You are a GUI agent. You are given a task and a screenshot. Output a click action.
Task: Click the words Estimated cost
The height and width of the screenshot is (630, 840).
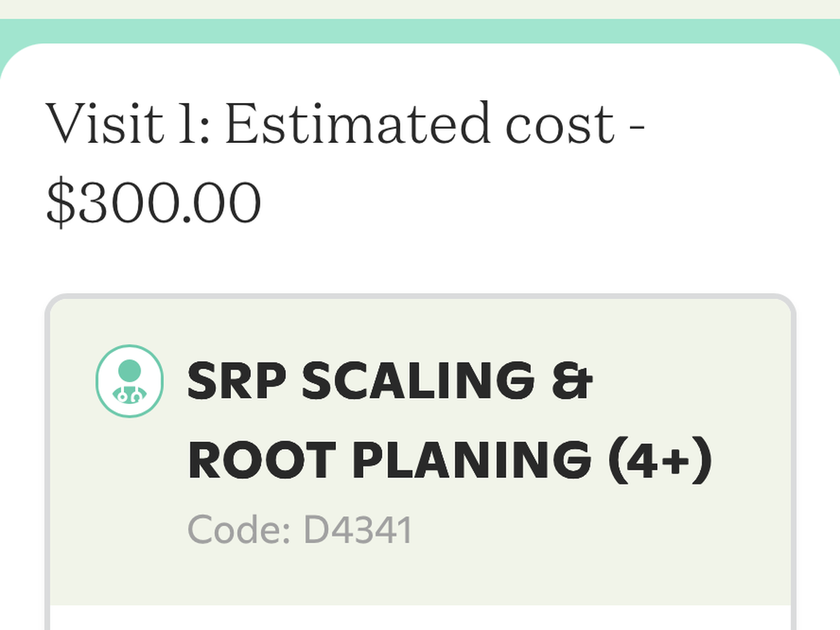(419, 124)
